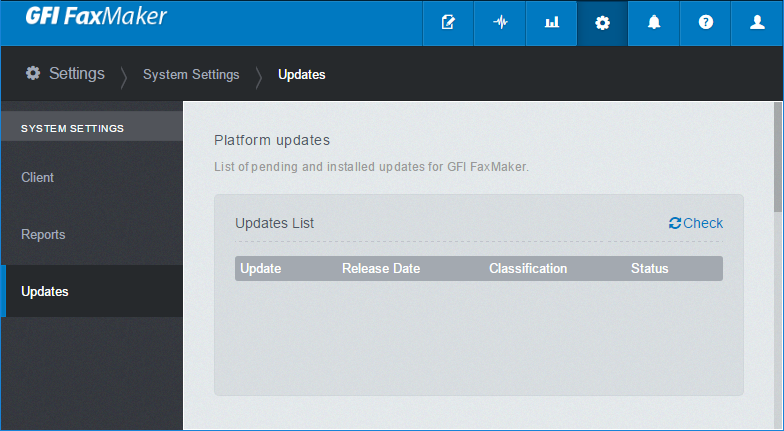
Task: Open the user account icon
Action: (x=757, y=22)
